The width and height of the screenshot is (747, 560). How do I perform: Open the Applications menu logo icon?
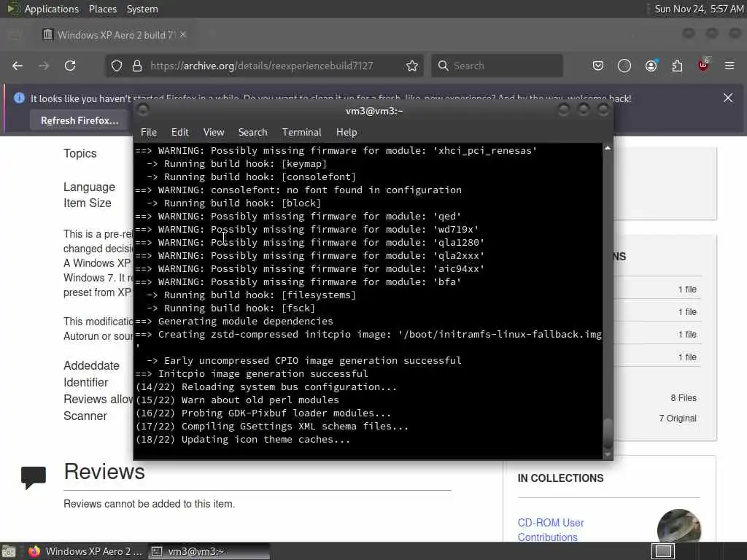(12, 9)
